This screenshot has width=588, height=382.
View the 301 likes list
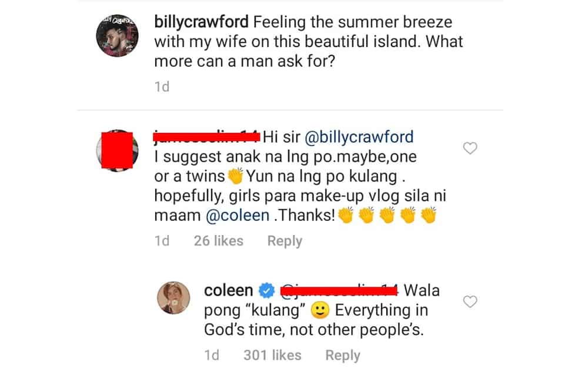click(272, 355)
